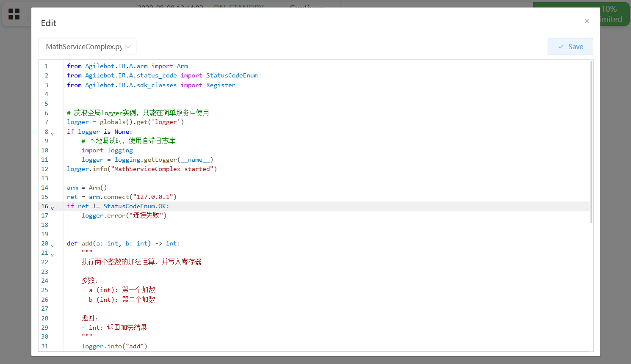631x364 pixels.
Task: Click the code editor vertical scrollbar
Action: coord(591,142)
